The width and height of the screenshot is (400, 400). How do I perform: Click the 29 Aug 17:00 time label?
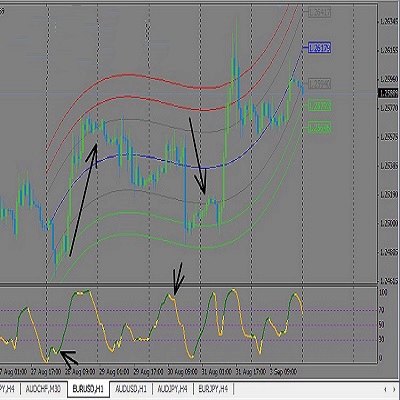point(148,371)
